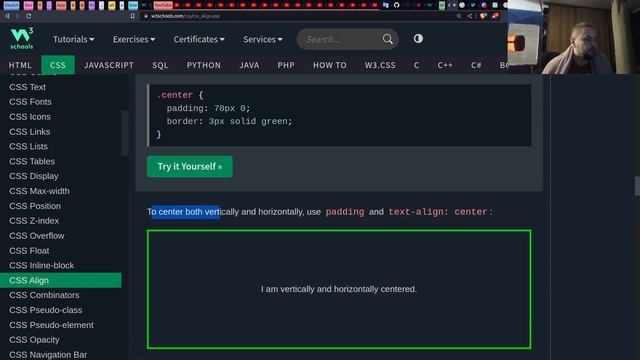Screen dimensions: 640x360
Task: Open CSS Display in sidebar
Action: (x=33, y=176)
